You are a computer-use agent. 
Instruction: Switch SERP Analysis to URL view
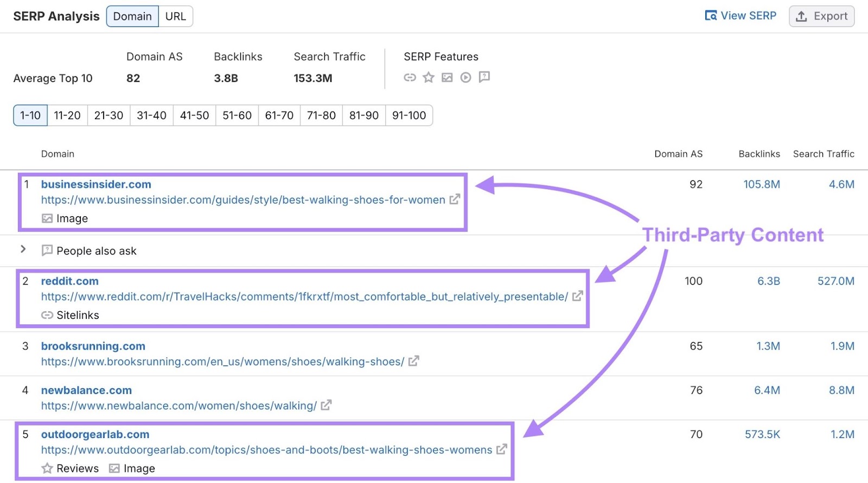tap(175, 16)
